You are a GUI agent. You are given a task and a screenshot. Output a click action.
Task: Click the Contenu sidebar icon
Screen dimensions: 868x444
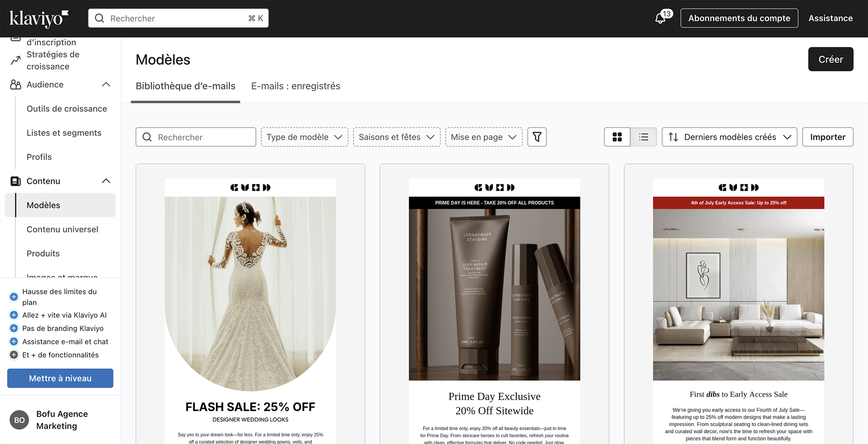pyautogui.click(x=16, y=181)
